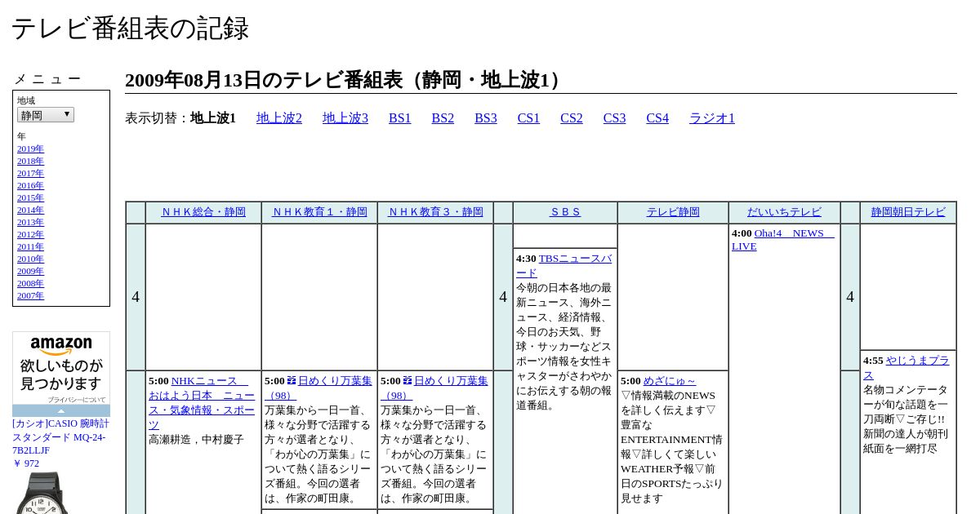Open the 2013年 archive link

[30, 222]
